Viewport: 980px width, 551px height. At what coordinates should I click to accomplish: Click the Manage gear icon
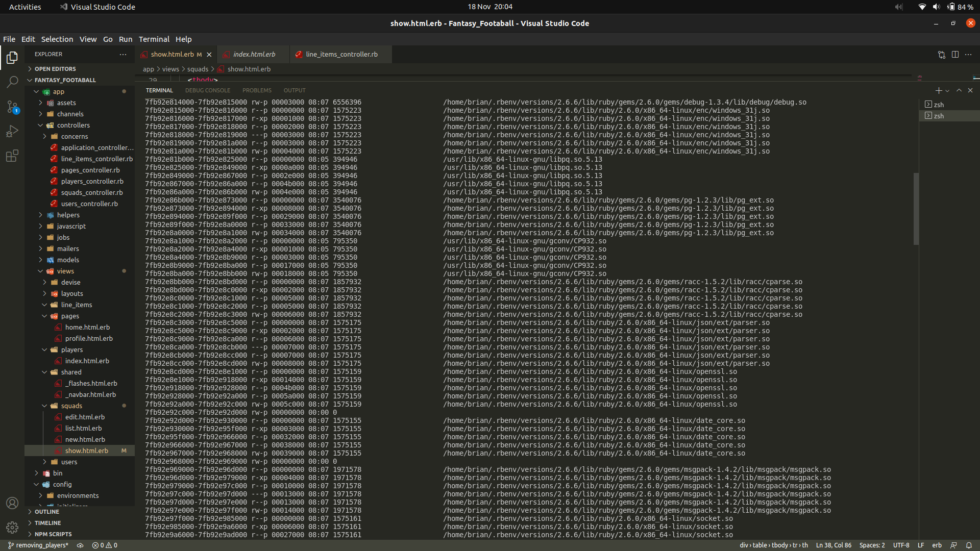pos(12,527)
